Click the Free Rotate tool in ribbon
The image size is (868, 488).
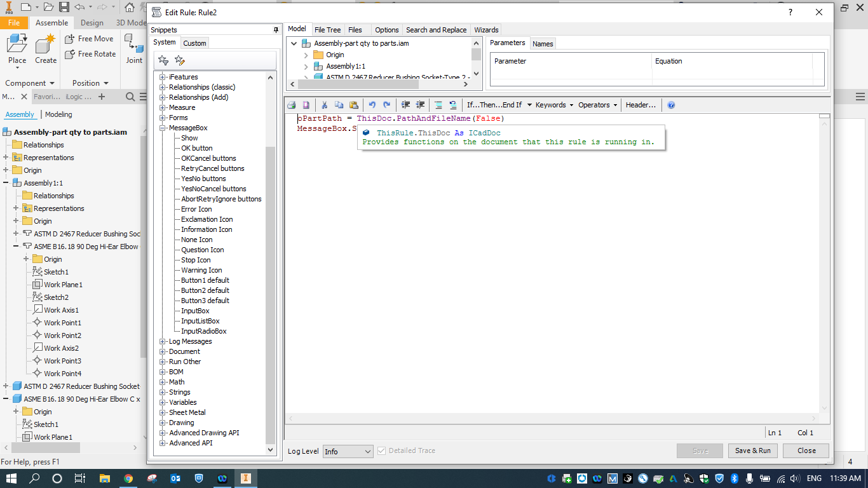click(x=90, y=54)
